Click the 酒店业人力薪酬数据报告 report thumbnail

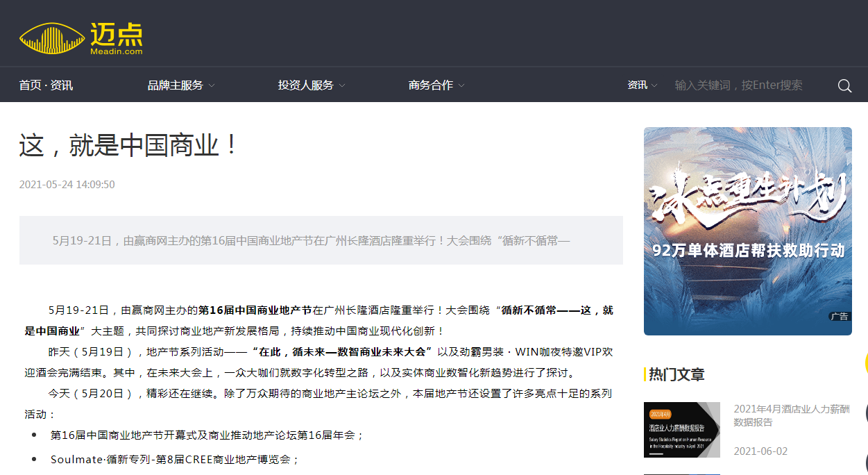coord(682,430)
